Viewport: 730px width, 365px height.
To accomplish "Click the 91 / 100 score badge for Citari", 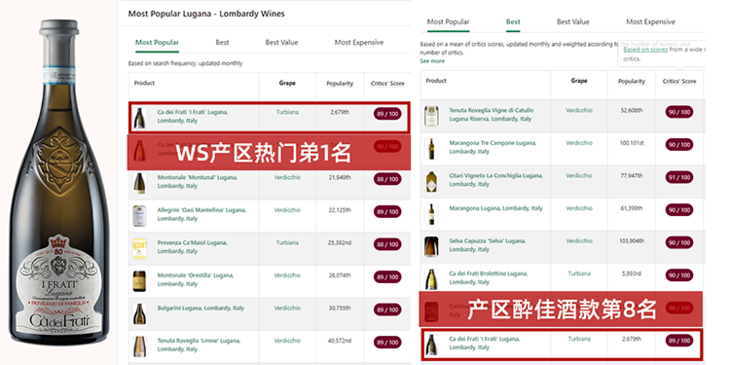I will (679, 177).
